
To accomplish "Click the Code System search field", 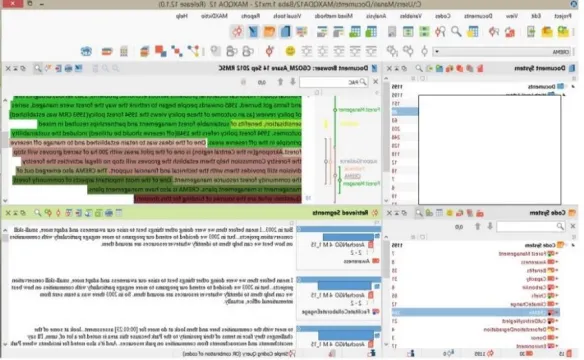I will (x=531, y=226).
